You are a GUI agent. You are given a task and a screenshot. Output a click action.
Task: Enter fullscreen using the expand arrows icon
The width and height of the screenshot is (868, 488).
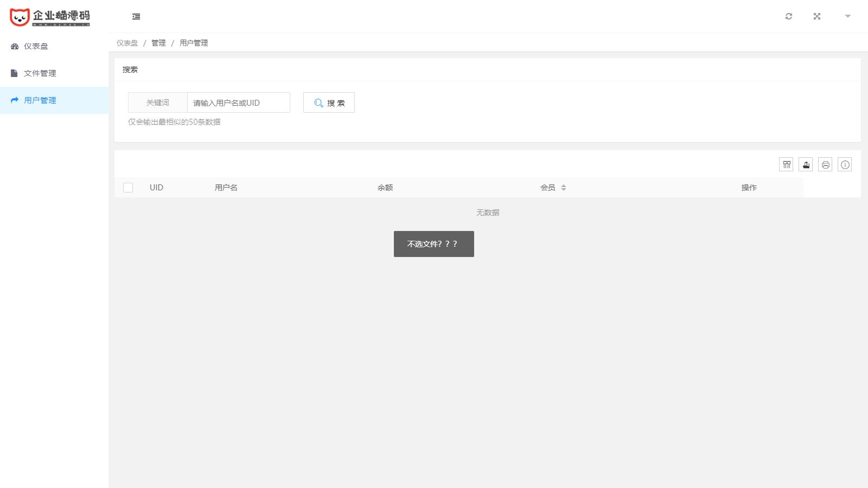pyautogui.click(x=817, y=16)
